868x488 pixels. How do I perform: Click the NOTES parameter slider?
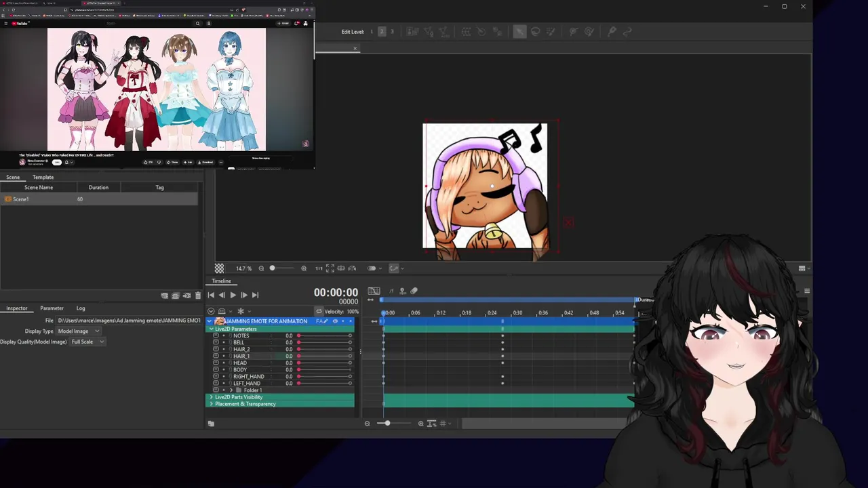coord(324,335)
